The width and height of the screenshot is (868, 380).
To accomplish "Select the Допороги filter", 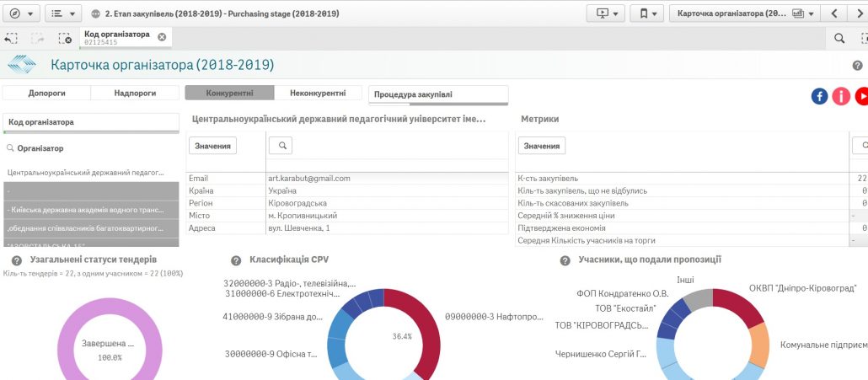I will pos(46,93).
